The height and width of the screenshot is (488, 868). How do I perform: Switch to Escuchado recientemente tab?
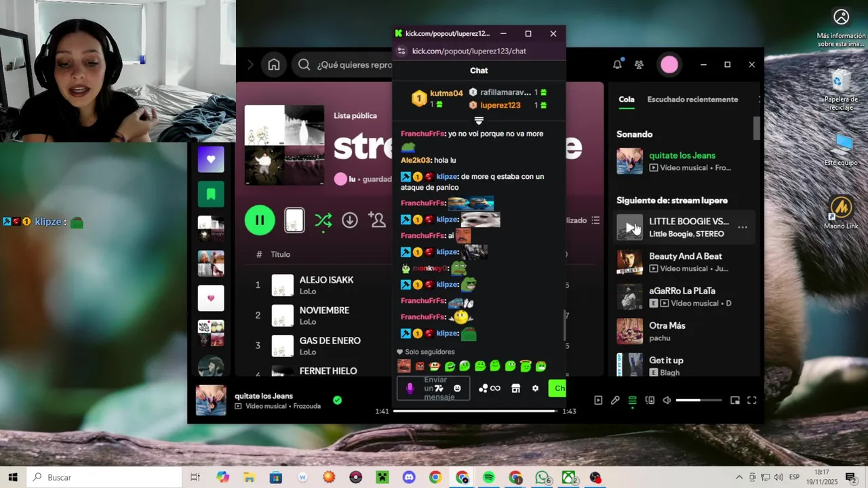tap(692, 99)
